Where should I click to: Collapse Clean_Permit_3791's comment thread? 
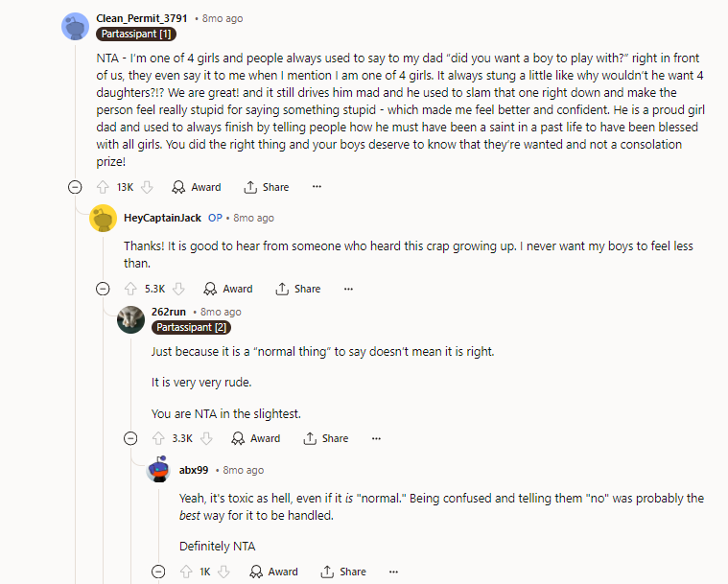point(75,187)
